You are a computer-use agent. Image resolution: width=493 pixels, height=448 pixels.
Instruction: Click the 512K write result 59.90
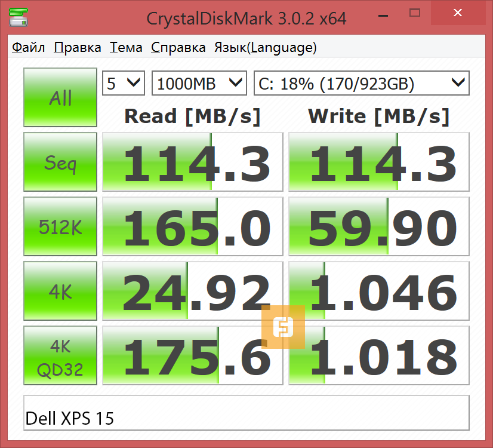[x=378, y=227]
